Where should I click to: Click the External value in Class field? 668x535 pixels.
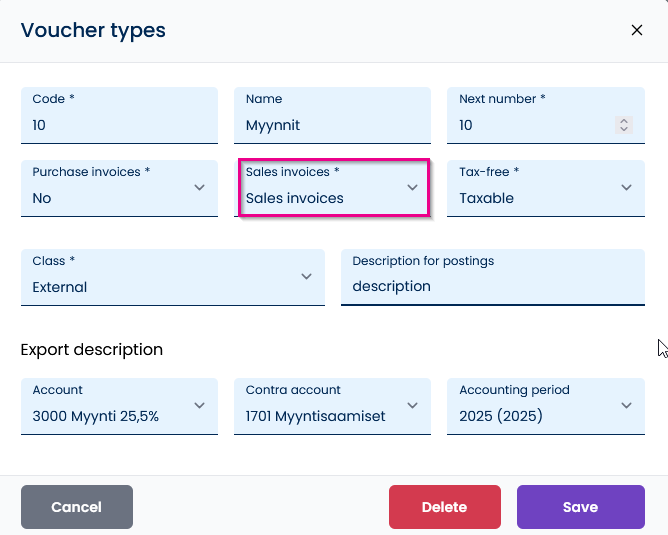pos(60,287)
